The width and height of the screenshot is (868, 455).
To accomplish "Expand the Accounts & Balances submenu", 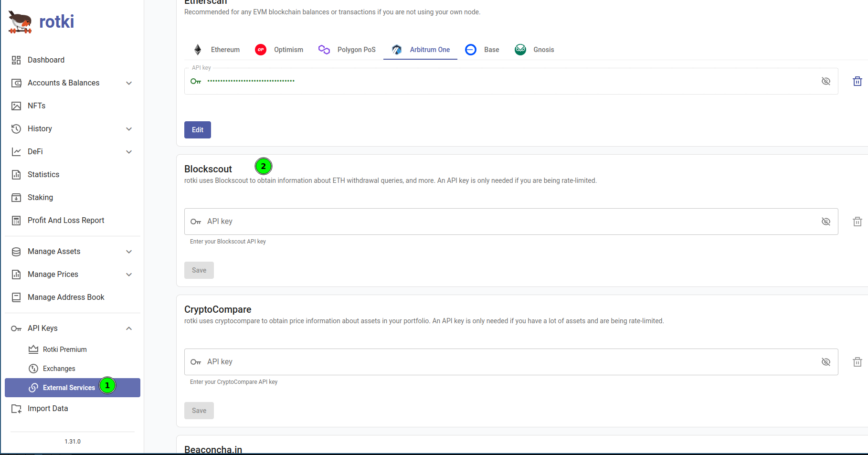I will pos(129,83).
